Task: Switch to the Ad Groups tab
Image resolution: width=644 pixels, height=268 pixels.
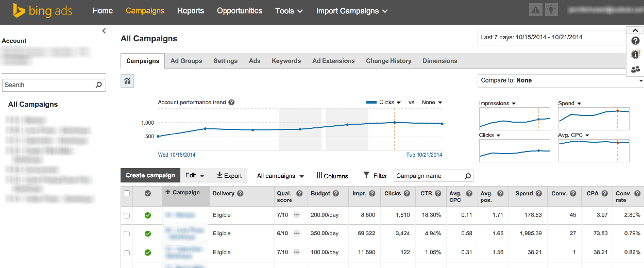Action: coord(187,61)
